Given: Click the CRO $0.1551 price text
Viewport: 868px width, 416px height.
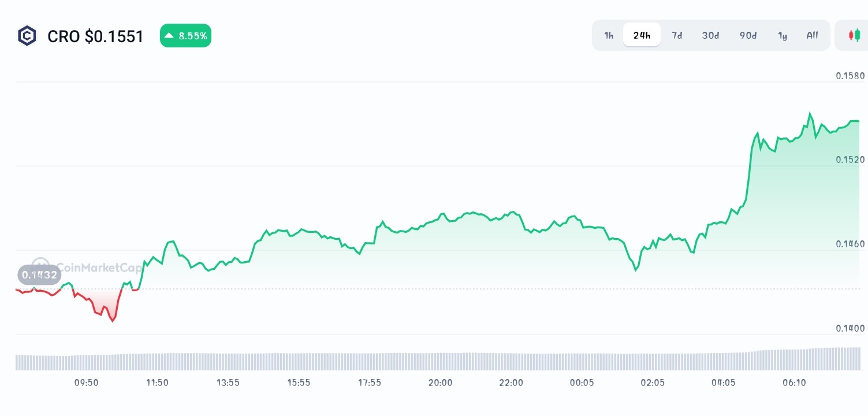Looking at the screenshot, I should point(95,36).
